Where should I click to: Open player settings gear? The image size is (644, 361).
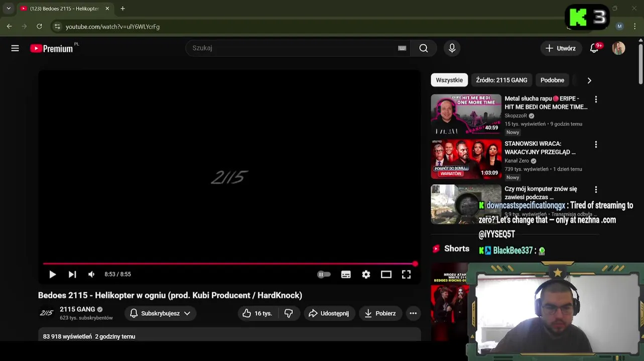(x=366, y=274)
